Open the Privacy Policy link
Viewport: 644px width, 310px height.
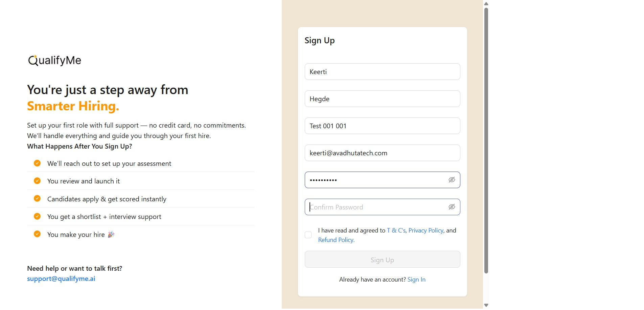coord(425,230)
